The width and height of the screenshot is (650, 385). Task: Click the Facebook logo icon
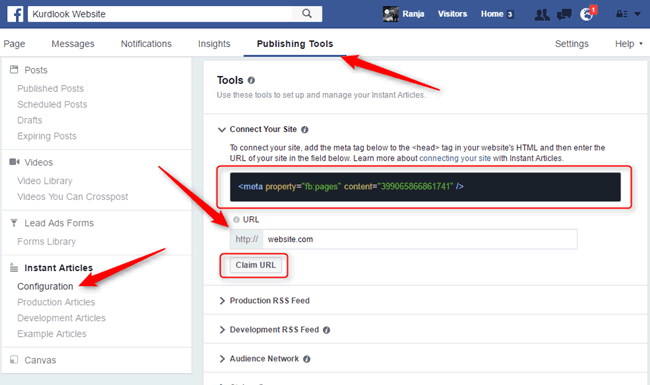(15, 14)
